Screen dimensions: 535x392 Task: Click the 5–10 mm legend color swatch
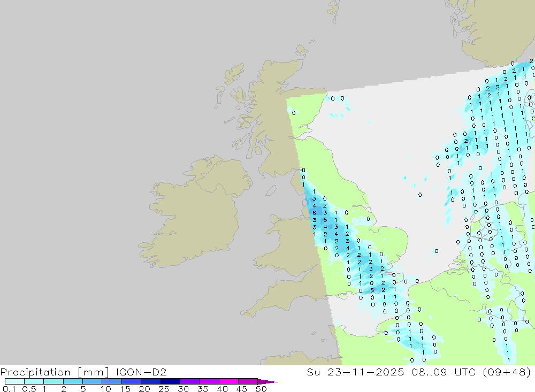[93, 381]
